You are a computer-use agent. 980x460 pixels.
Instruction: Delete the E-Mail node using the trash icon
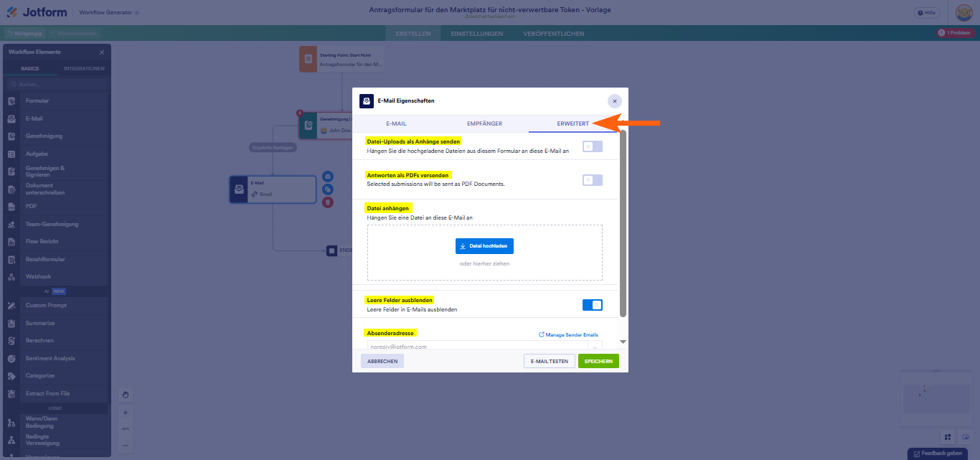point(328,202)
